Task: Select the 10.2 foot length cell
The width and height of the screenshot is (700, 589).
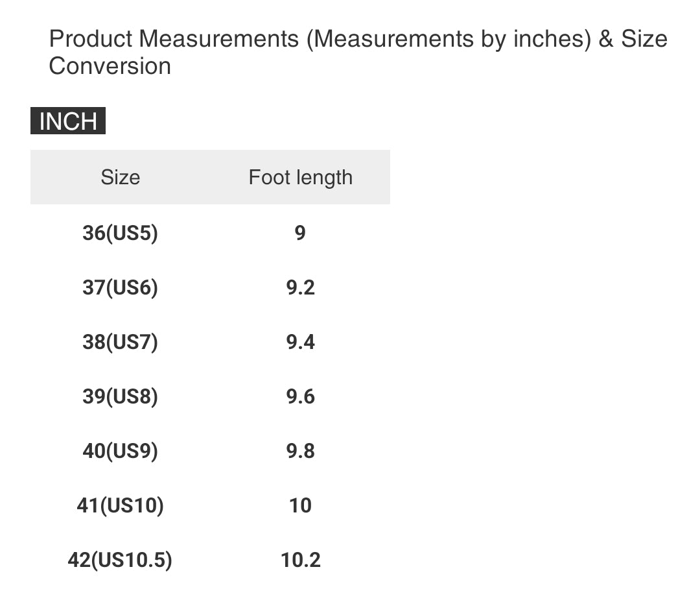Action: pyautogui.click(x=300, y=560)
